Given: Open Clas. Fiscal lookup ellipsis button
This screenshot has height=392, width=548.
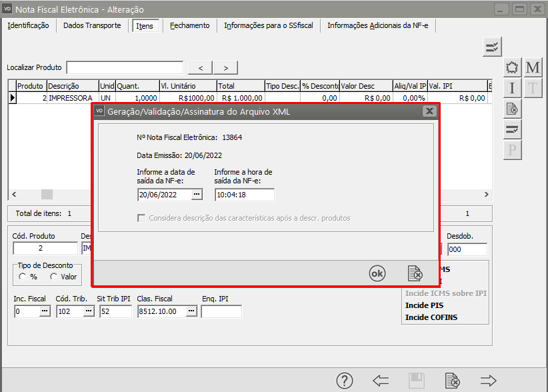Looking at the screenshot, I should 191,311.
